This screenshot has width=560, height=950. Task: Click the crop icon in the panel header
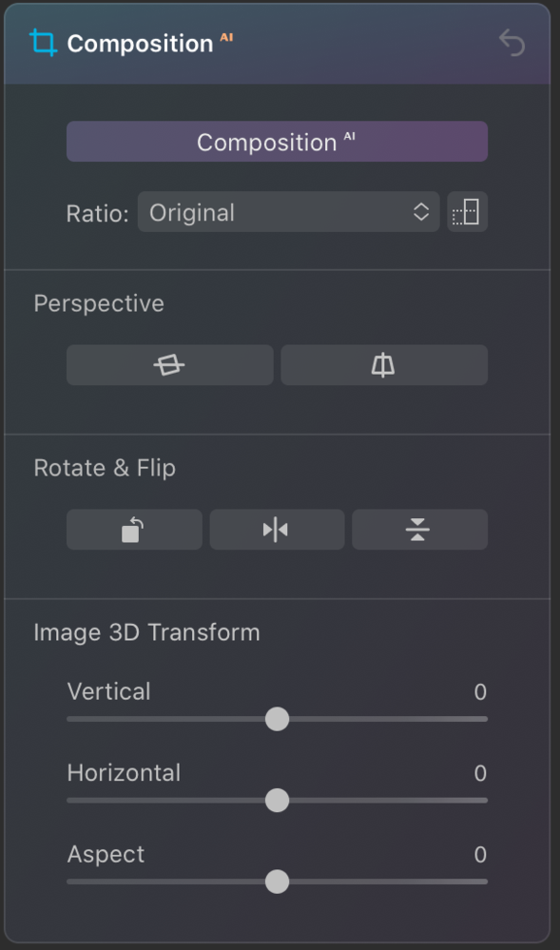coord(43,43)
